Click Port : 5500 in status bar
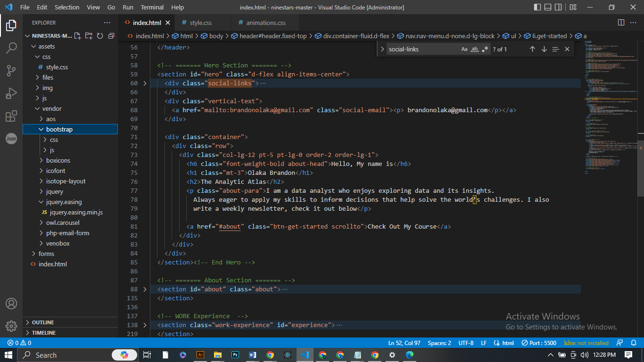644x362 pixels. click(539, 343)
